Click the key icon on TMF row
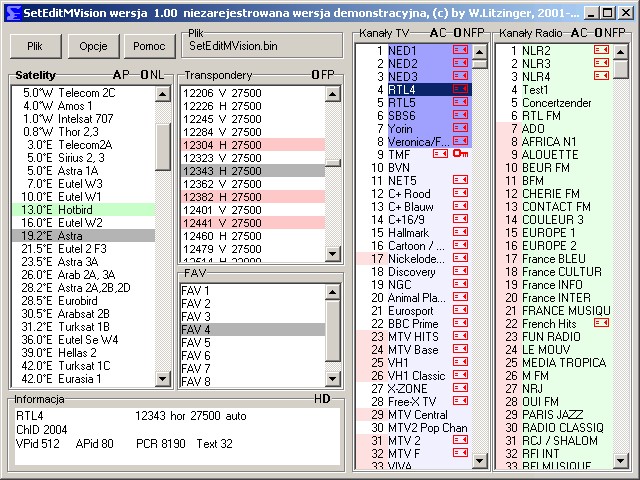 pos(460,154)
